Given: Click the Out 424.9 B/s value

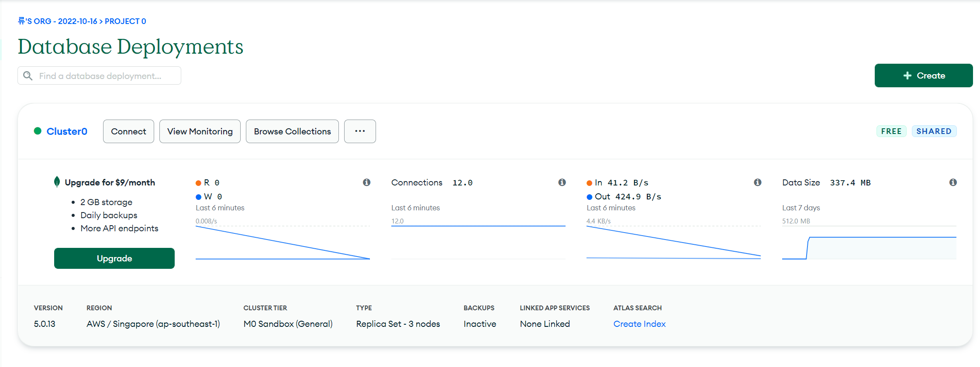Looking at the screenshot, I should [638, 196].
